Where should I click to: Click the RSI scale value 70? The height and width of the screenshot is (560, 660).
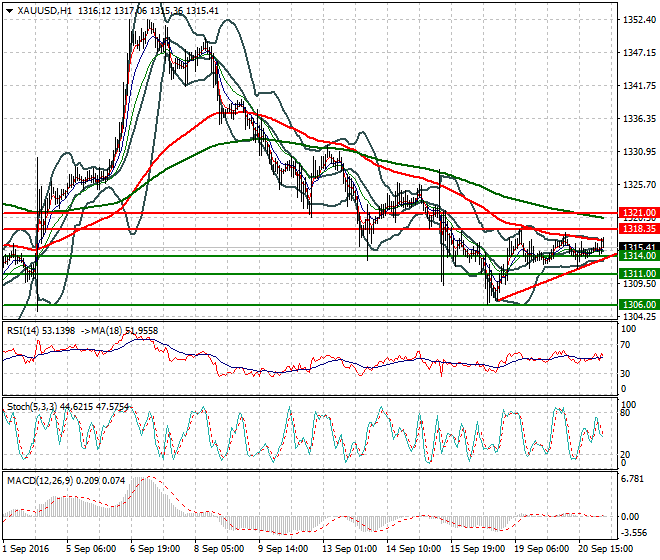click(x=625, y=345)
